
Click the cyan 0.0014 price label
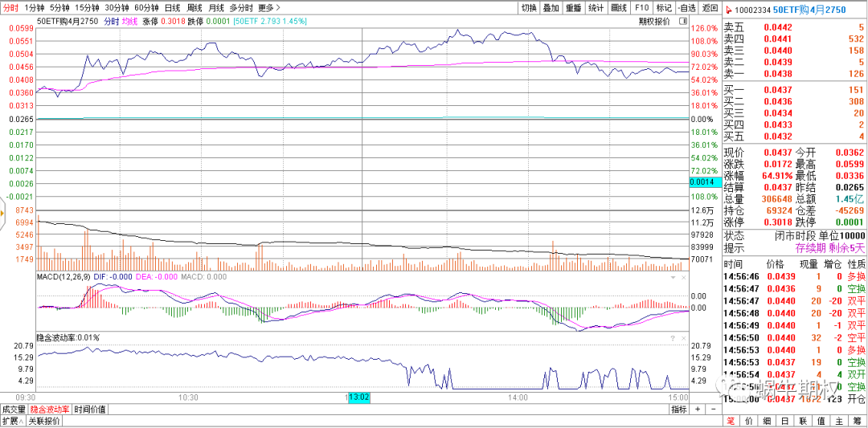coord(706,182)
